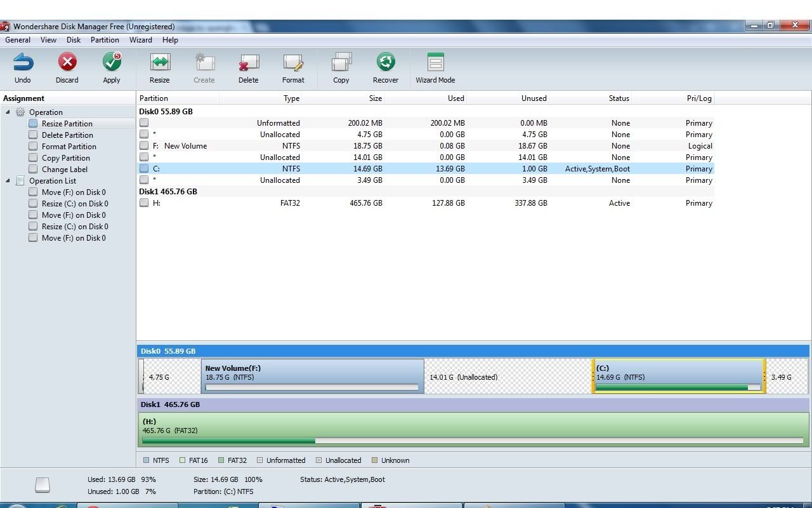Image resolution: width=812 pixels, height=508 pixels.
Task: Click icon of Unformatted 200.02 MB partition row
Action: 144,123
